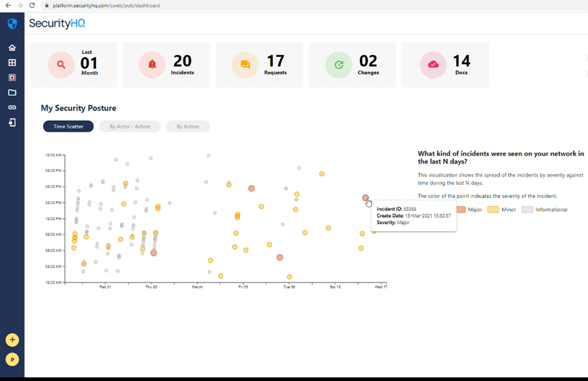
Task: Switch to the By Action tab
Action: pos(188,127)
